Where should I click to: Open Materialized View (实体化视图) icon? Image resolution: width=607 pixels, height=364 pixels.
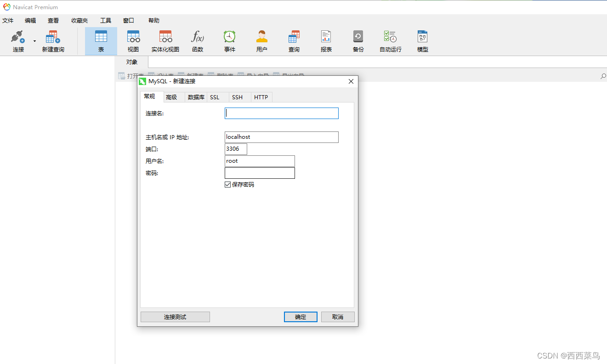165,37
